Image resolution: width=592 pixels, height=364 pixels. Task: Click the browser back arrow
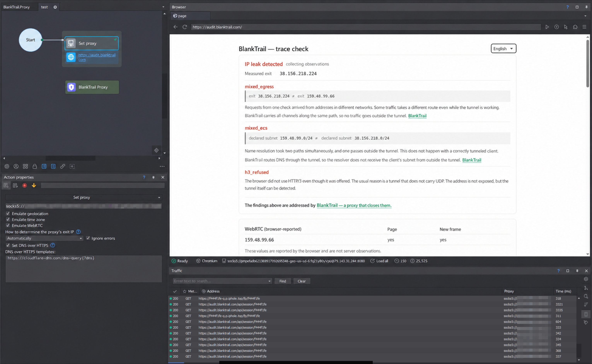(x=175, y=27)
